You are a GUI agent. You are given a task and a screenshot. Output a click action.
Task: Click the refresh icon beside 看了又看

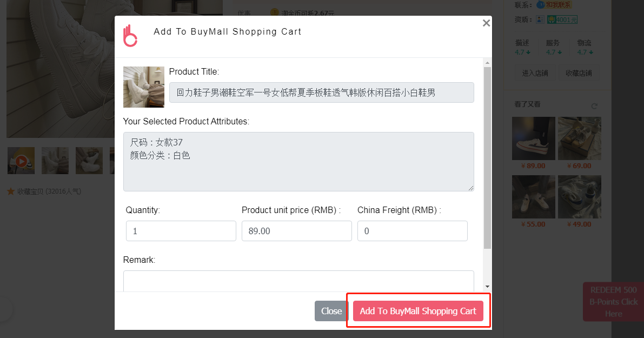coord(594,106)
